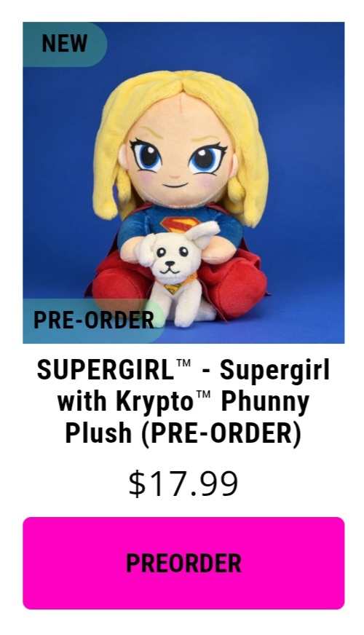Click the S shield logo on Supergirl's chest

[180, 224]
